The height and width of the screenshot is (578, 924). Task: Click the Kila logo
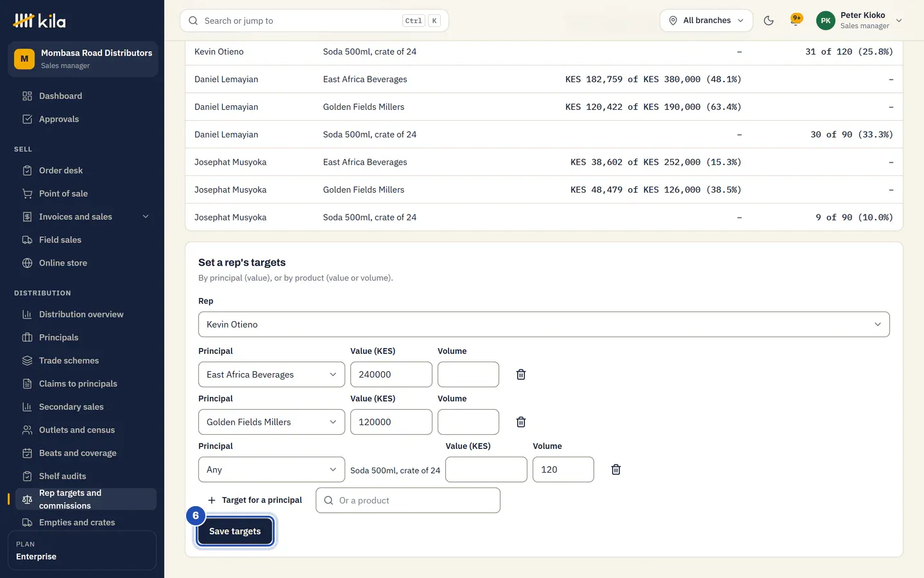40,21
